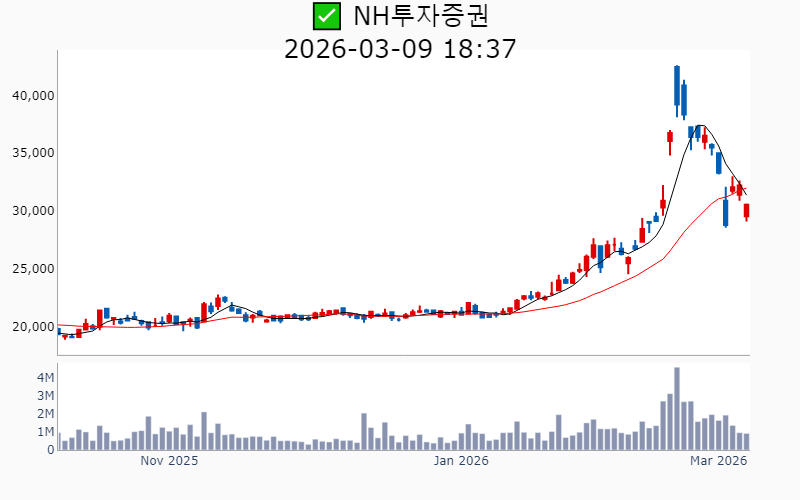The height and width of the screenshot is (500, 800).
Task: Click the 4M volume axis label
Action: coord(45,378)
